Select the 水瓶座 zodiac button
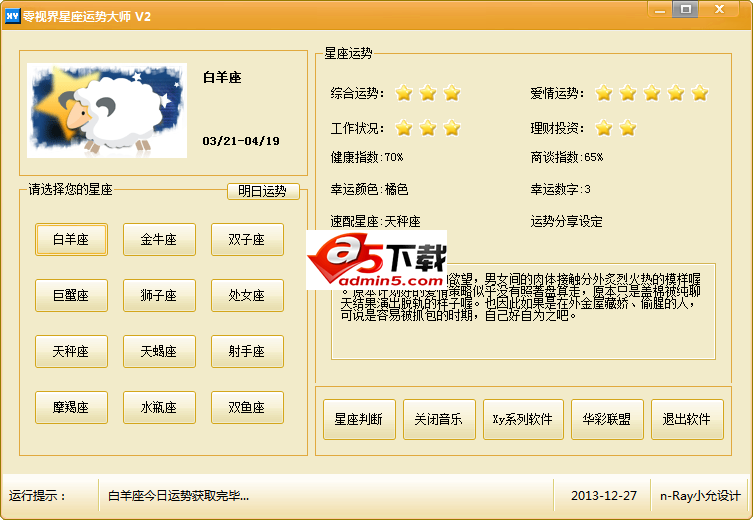Screen dimensions: 753x520 (x=159, y=407)
